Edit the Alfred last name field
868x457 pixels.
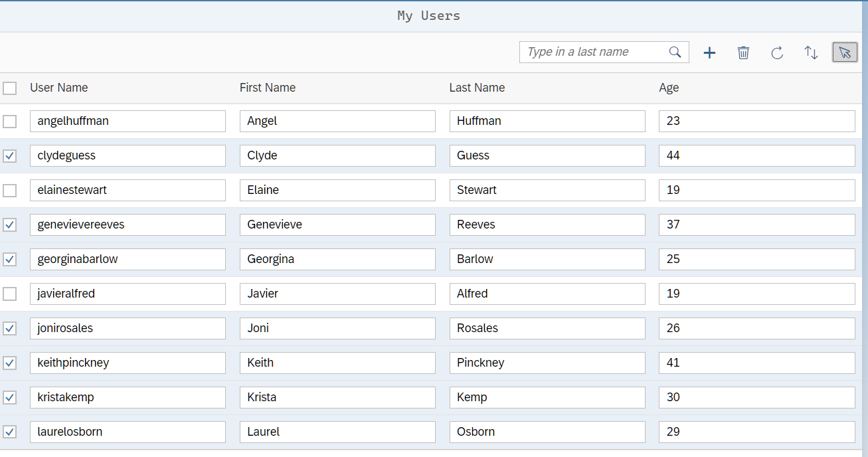click(547, 294)
